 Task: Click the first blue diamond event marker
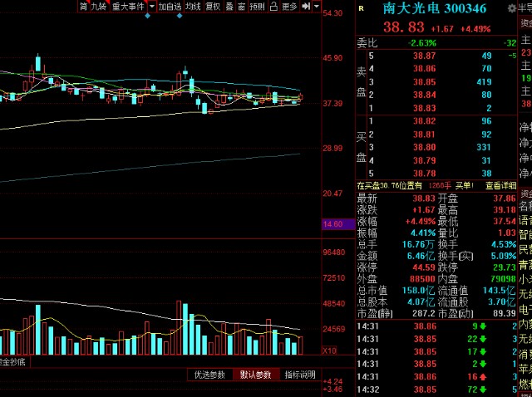click(x=148, y=16)
